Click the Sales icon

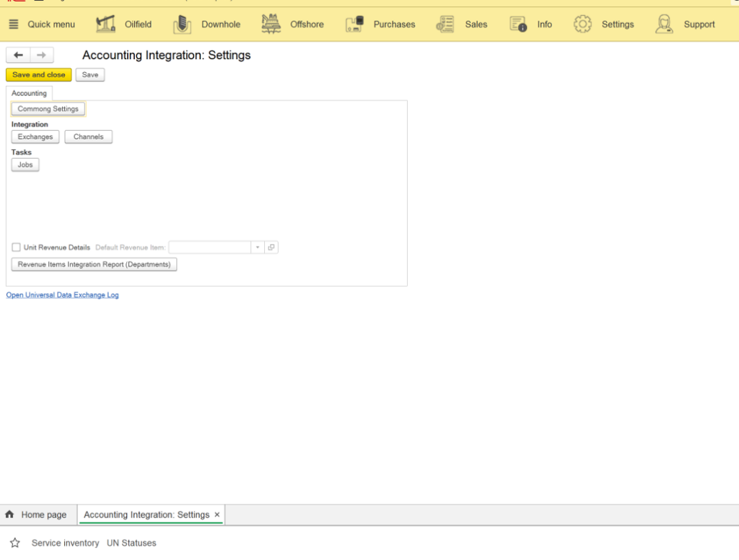pos(445,24)
